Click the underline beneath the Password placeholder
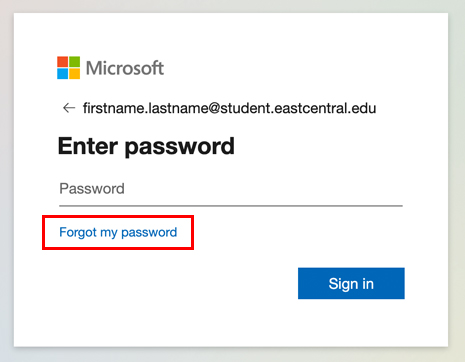 [231, 206]
